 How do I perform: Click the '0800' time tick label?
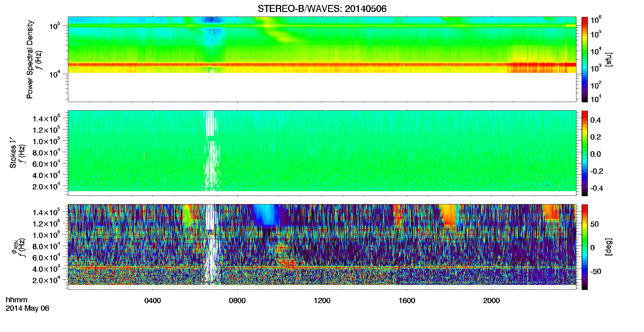point(237,300)
